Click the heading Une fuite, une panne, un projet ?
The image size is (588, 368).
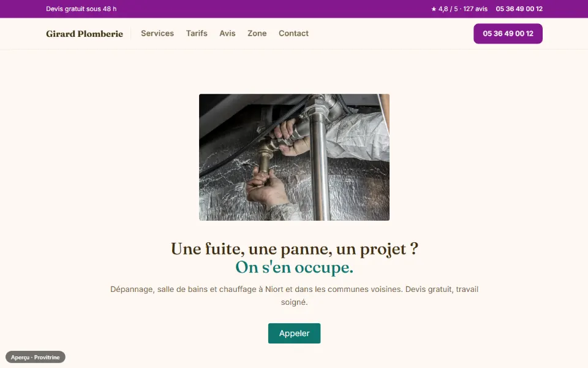(295, 248)
